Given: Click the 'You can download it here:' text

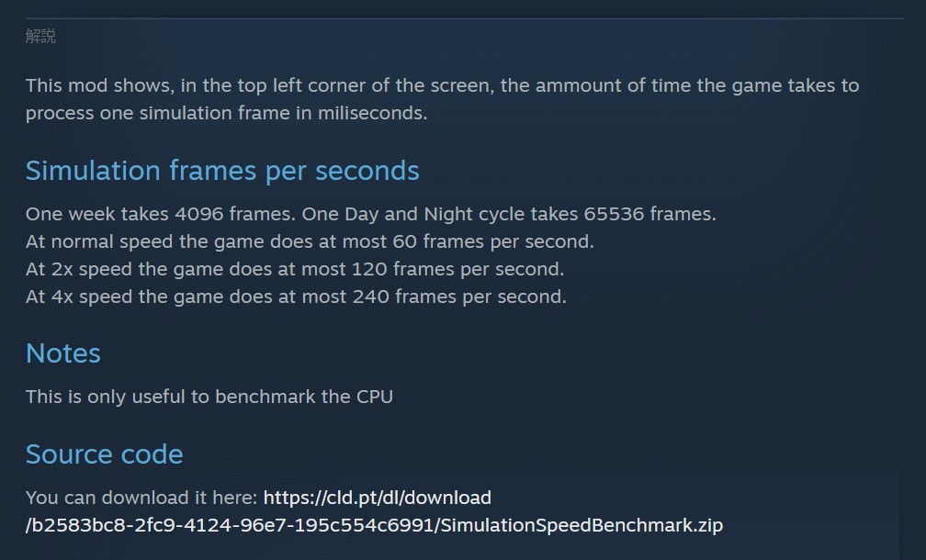Looking at the screenshot, I should (141, 498).
